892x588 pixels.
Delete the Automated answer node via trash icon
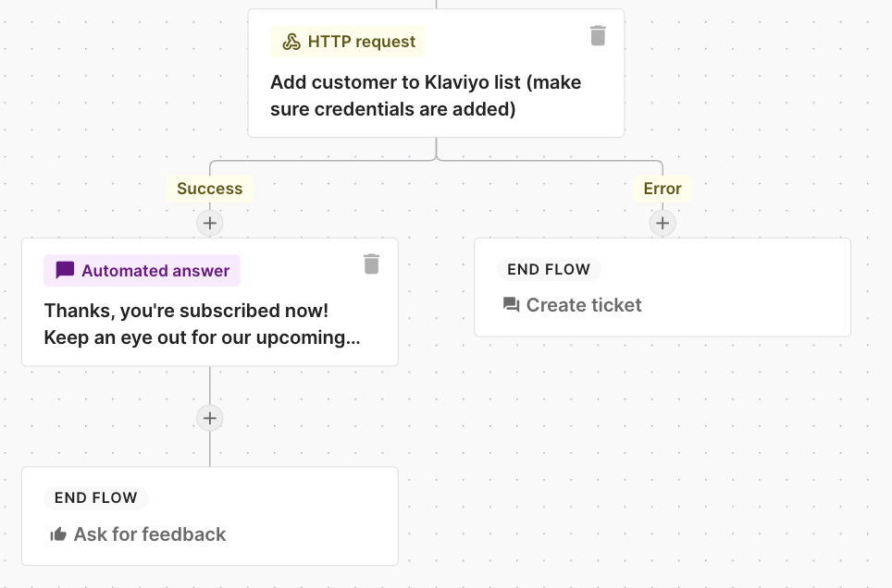tap(371, 263)
